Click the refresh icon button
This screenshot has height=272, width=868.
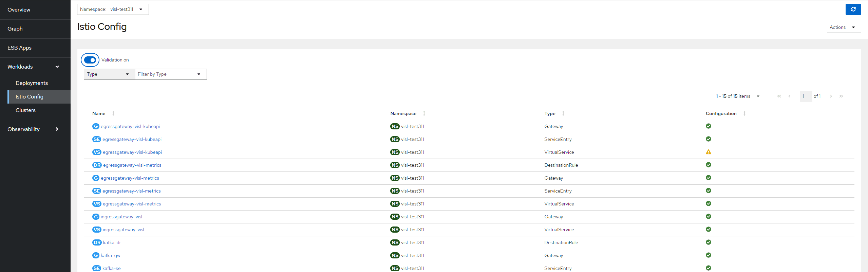tap(853, 10)
